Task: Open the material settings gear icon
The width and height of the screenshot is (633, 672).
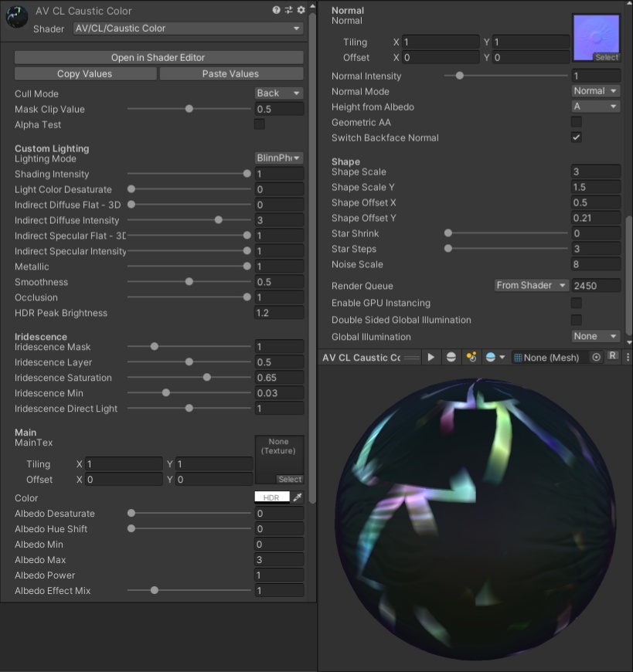Action: (301, 10)
